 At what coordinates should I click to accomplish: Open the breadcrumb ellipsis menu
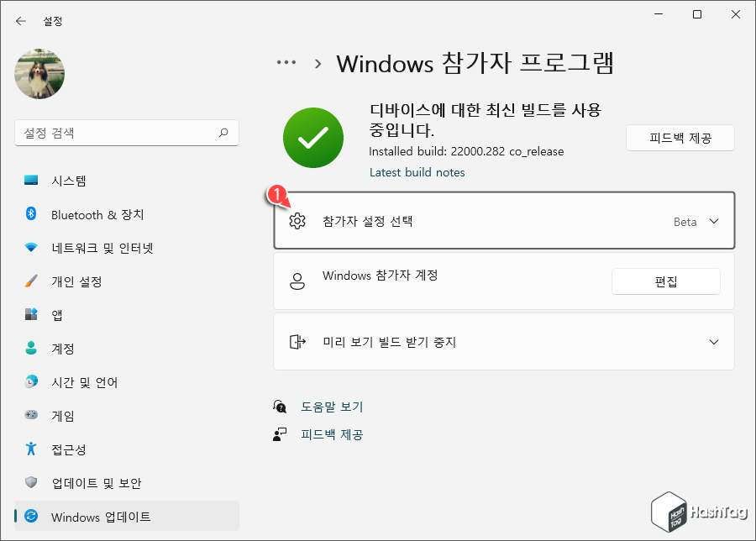coord(286,61)
